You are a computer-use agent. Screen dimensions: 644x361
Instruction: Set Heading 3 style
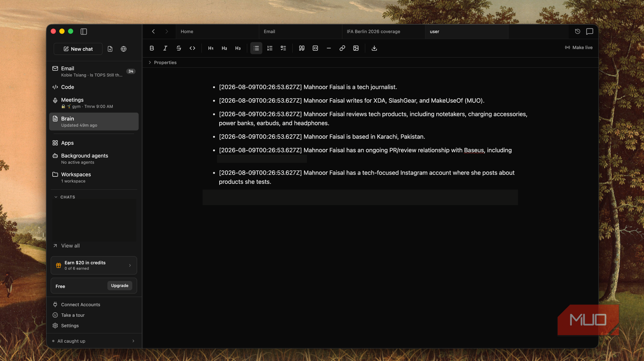(238, 48)
